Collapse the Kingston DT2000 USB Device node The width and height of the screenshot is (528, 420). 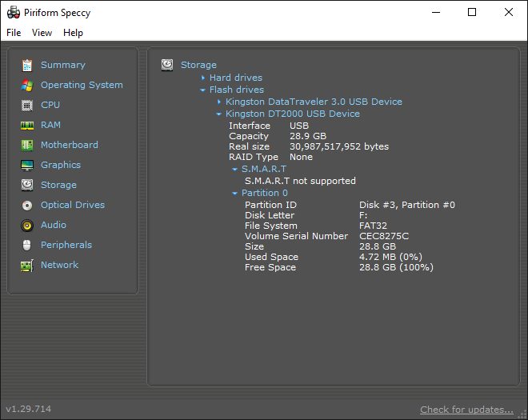click(x=219, y=114)
